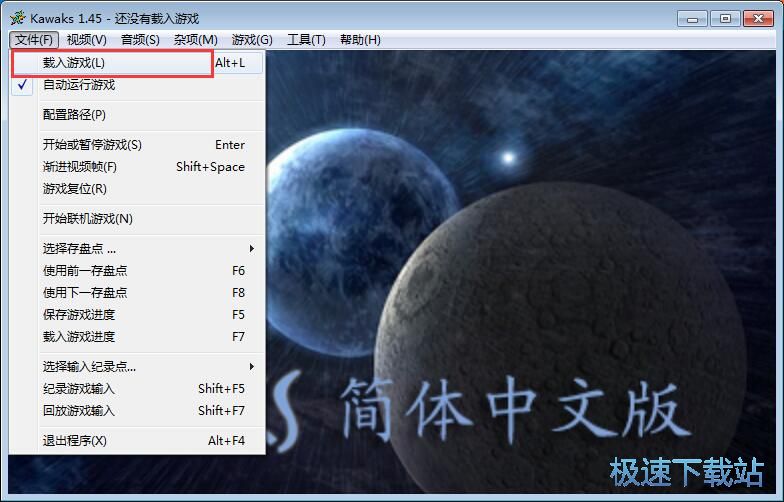Click 保存游戏进度 to save state

pyautogui.click(x=78, y=315)
